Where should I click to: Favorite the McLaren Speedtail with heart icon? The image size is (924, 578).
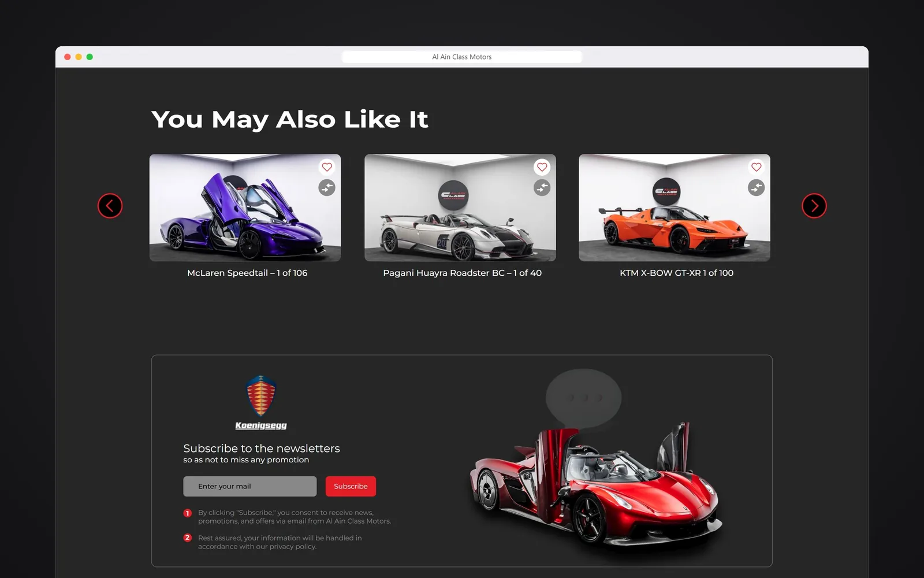pyautogui.click(x=327, y=167)
